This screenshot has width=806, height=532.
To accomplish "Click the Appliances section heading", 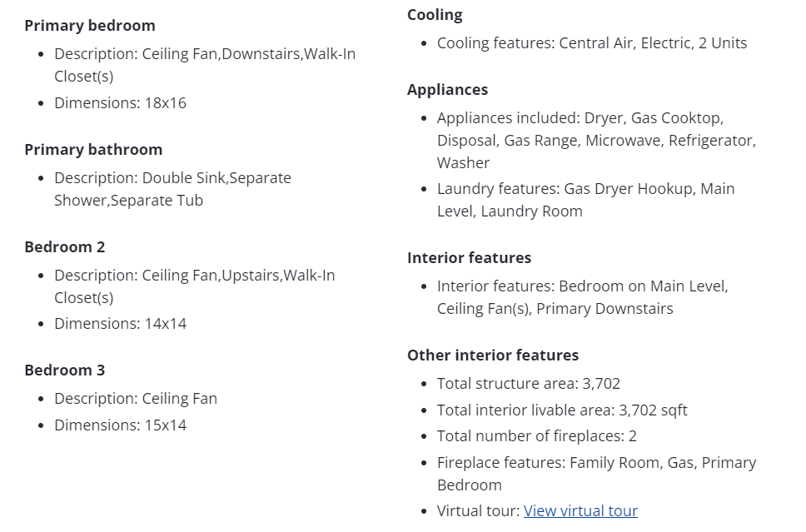I will pyautogui.click(x=447, y=90).
